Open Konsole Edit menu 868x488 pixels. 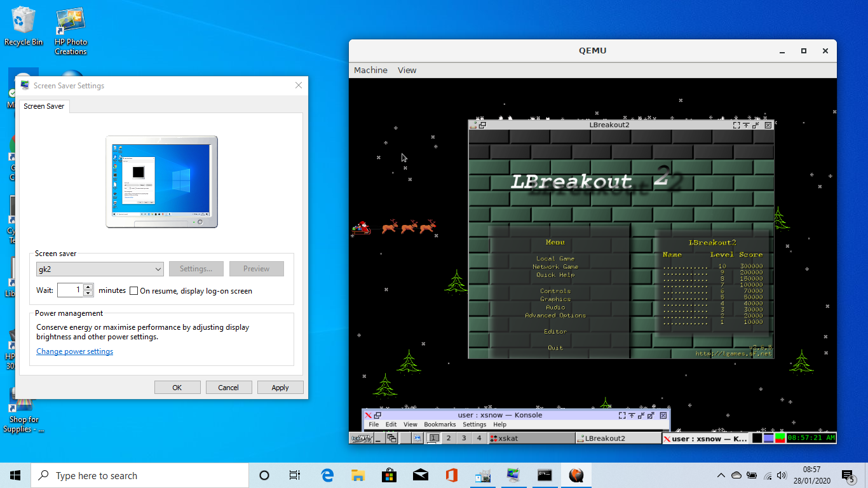coord(391,424)
